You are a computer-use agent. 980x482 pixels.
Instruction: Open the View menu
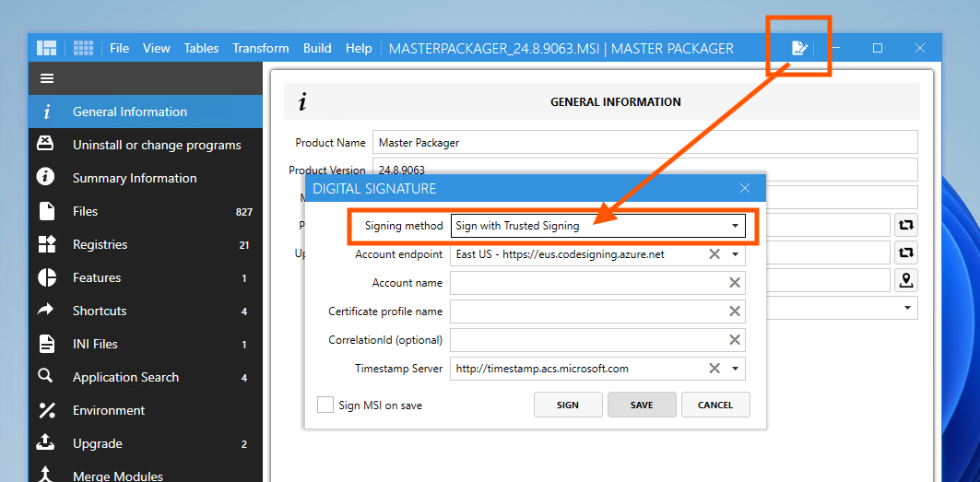156,48
